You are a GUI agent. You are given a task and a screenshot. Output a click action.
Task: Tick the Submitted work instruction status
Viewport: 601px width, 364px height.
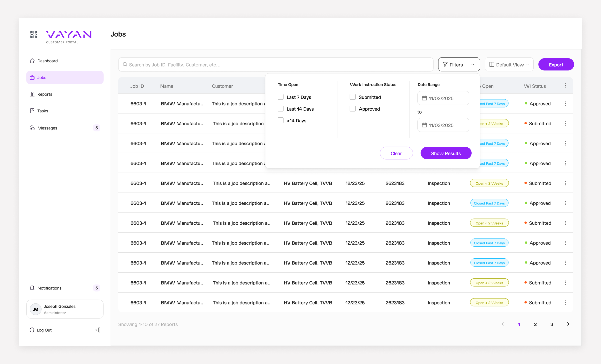click(352, 97)
